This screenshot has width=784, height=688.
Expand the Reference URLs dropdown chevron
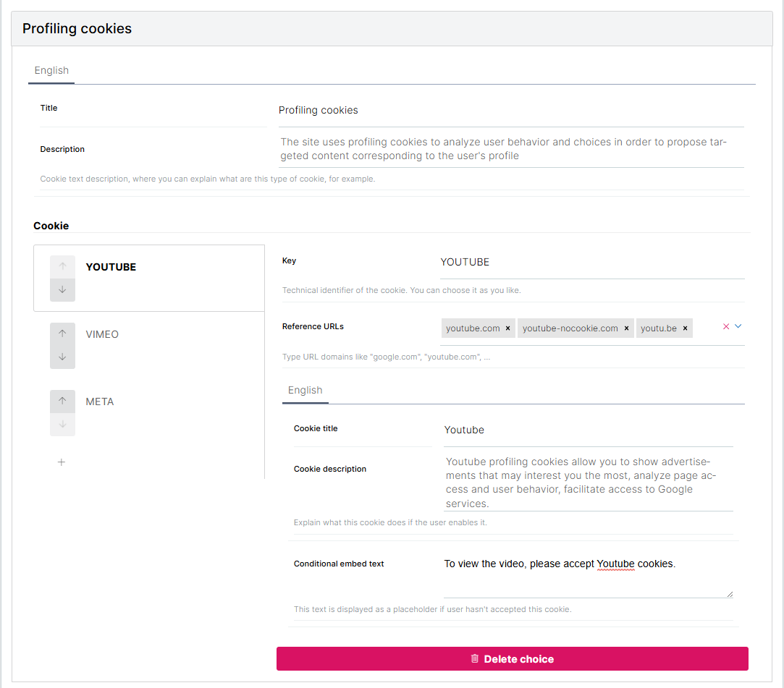(738, 327)
